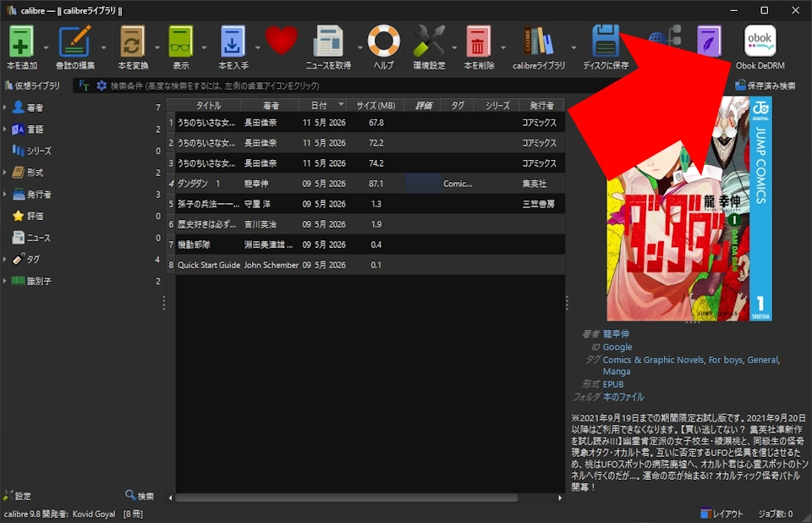
Task: Click the Dandadan book cover thumbnail
Action: [689, 208]
